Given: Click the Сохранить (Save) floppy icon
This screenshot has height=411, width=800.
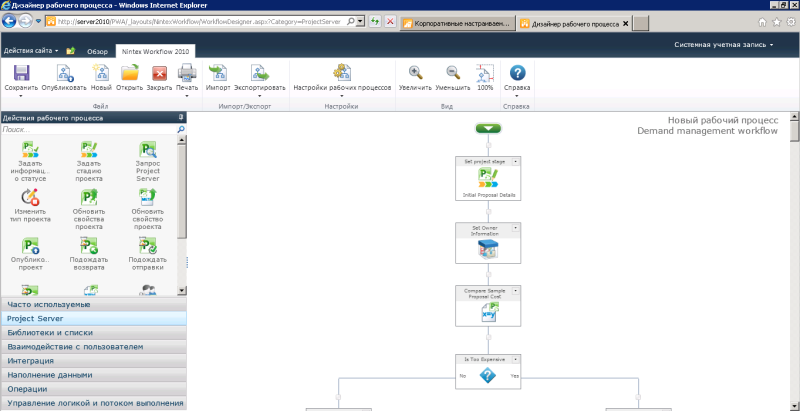Looking at the screenshot, I should [21, 73].
